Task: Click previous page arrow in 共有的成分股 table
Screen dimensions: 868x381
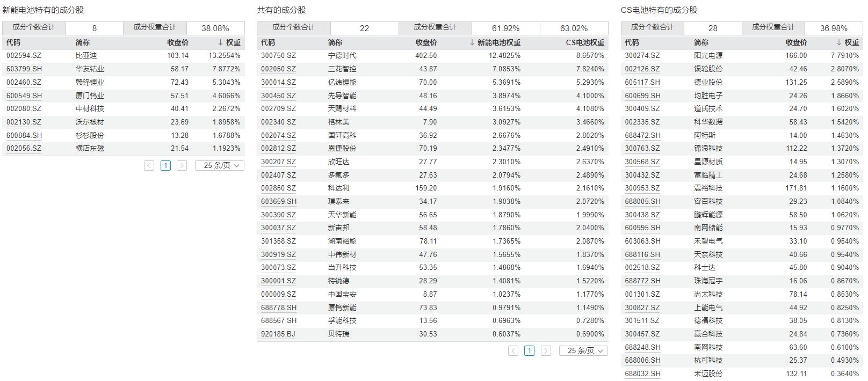Action: click(513, 351)
